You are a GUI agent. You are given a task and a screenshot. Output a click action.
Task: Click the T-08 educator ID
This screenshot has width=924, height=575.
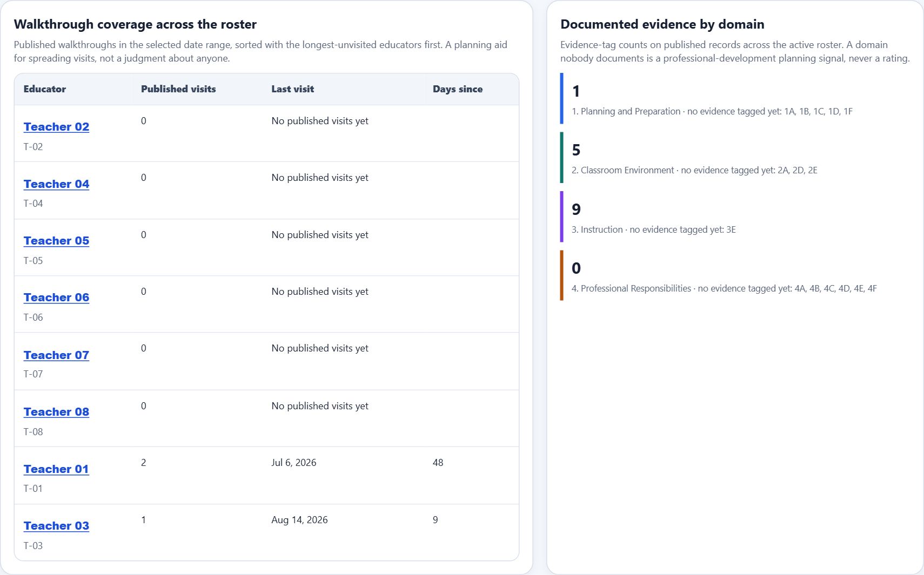click(x=33, y=432)
